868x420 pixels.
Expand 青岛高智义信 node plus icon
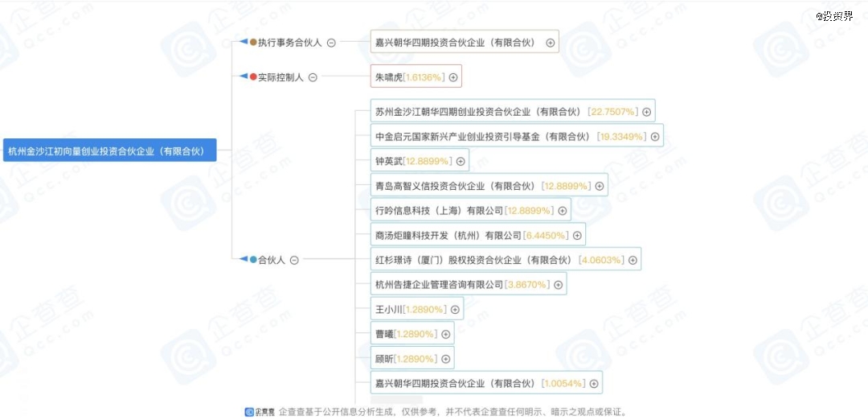pos(600,186)
